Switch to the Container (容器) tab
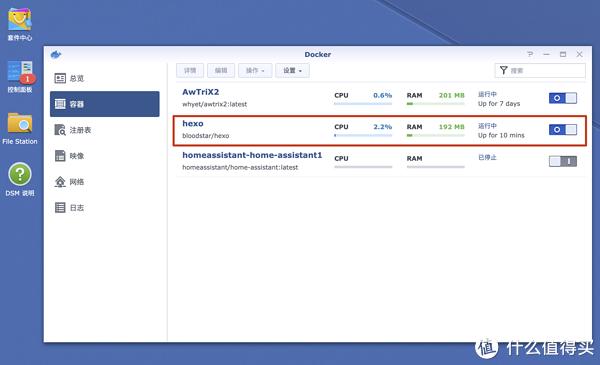This screenshot has height=365, width=600. click(x=104, y=104)
